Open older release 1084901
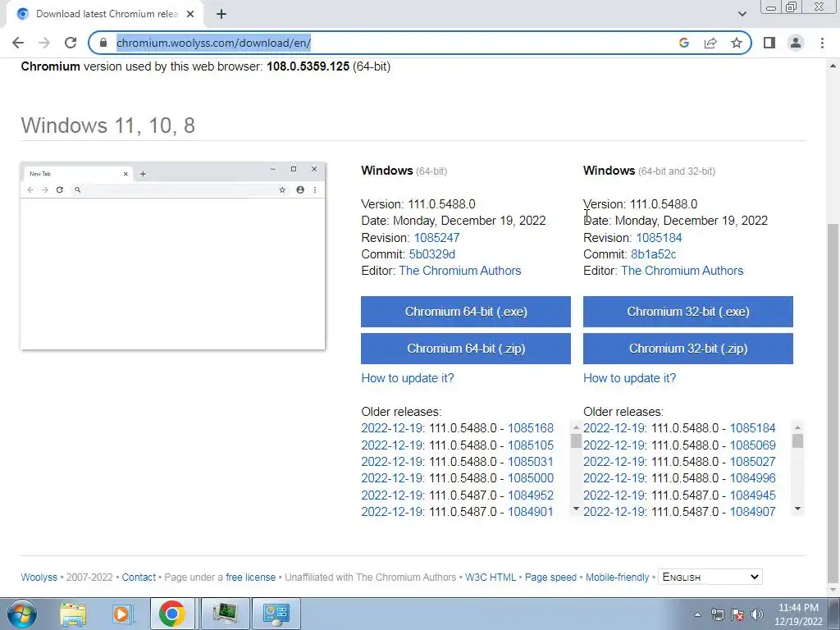This screenshot has height=630, width=840. click(531, 512)
